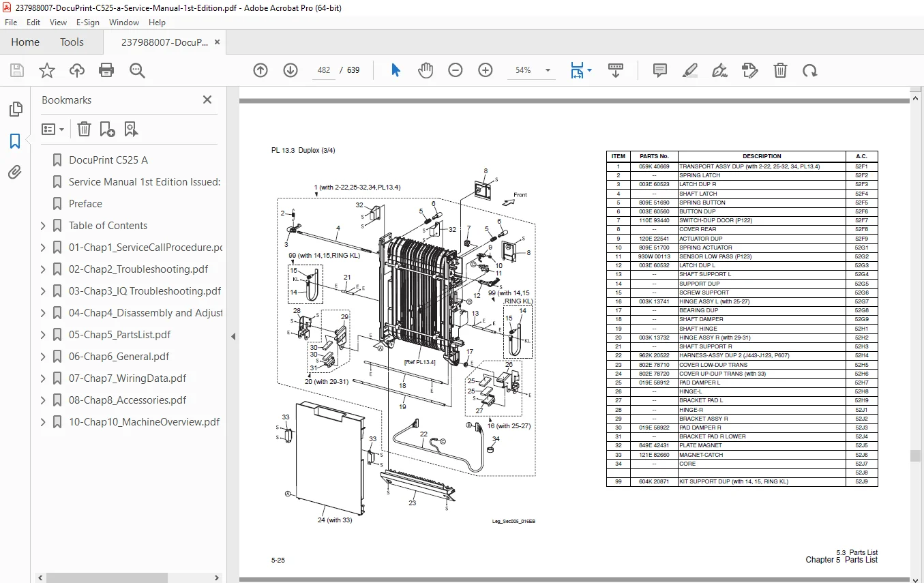The width and height of the screenshot is (924, 583).
Task: Click the "PL 13.3 Duplex (3/4)" heading
Action: tap(303, 150)
